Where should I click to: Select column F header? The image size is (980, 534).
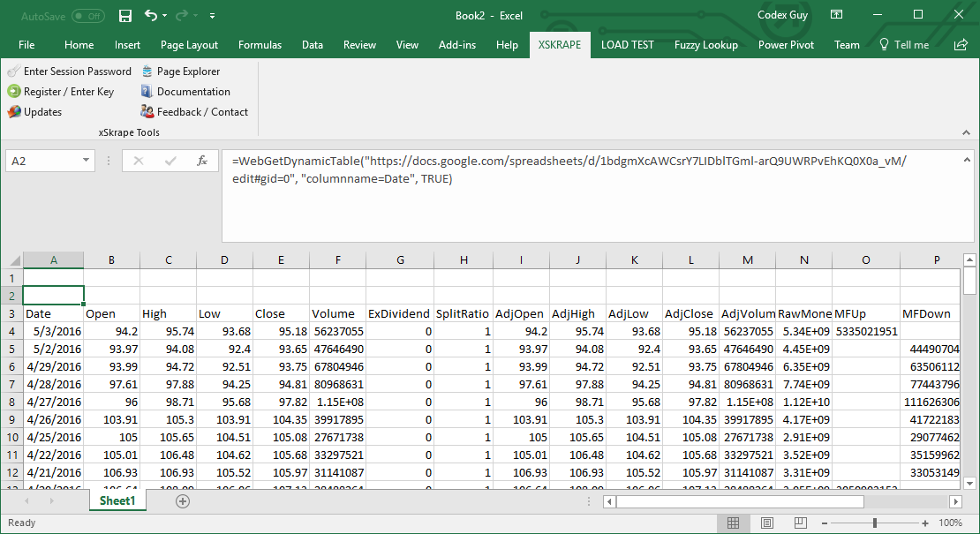coord(337,259)
